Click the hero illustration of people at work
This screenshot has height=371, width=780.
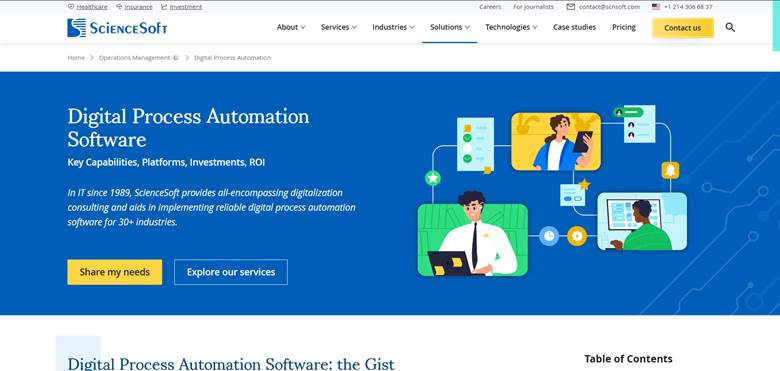point(552,190)
